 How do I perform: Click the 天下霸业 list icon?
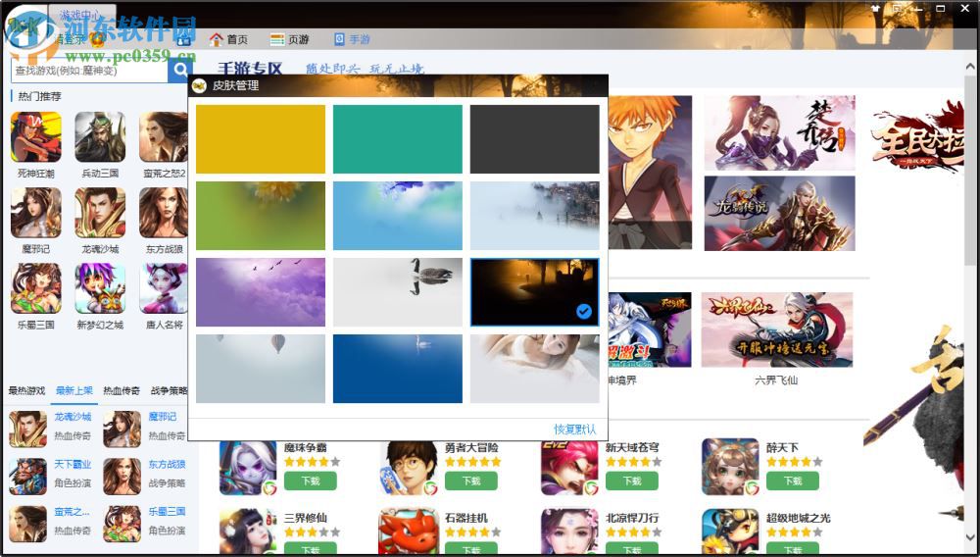pyautogui.click(x=27, y=477)
